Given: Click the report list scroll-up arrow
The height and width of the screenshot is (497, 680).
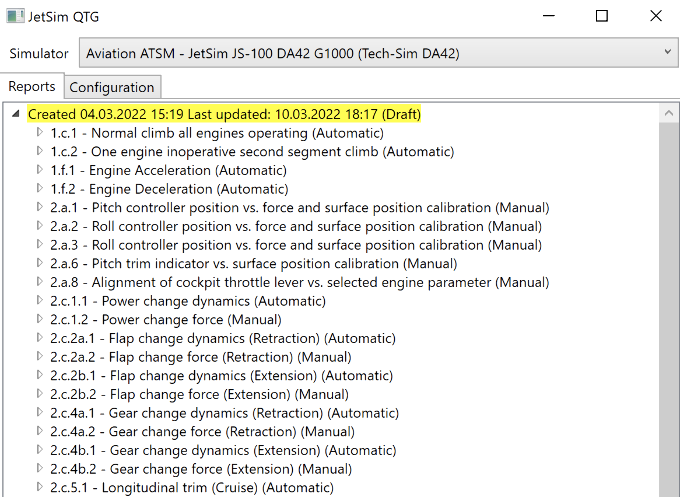Looking at the screenshot, I should click(669, 113).
